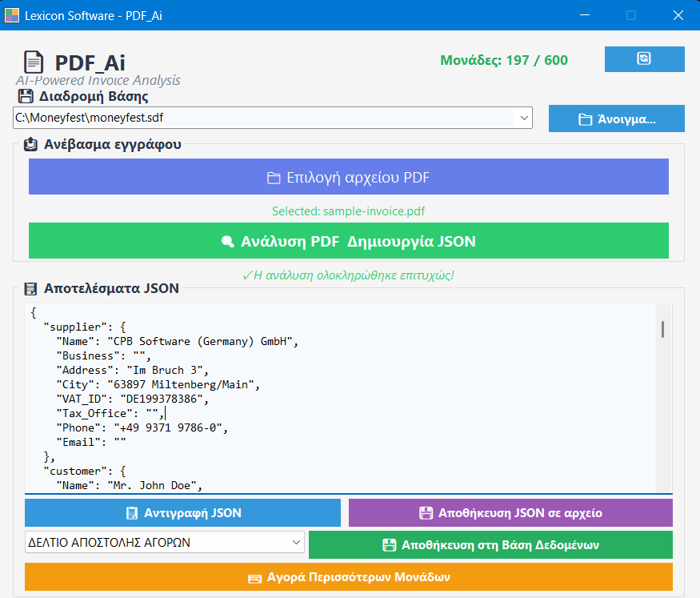Click the Μονάδες: 197 / 600 credits label

pyautogui.click(x=504, y=60)
